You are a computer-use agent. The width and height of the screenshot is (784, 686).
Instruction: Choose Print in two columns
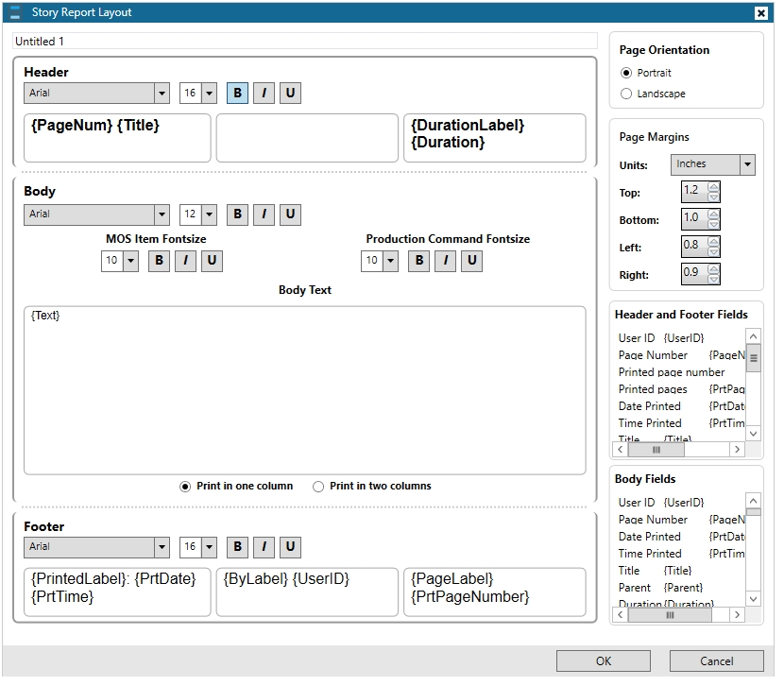318,487
